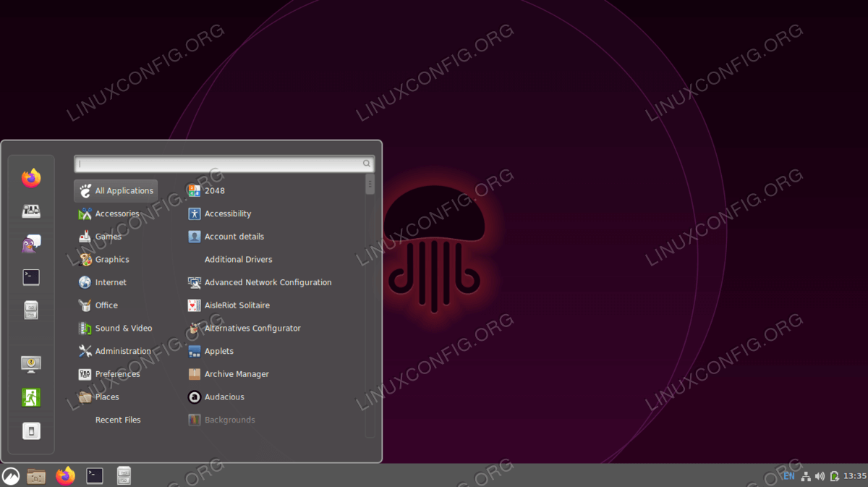Click the Quit power switch icon
Viewport: 868px width, 487px height.
(x=31, y=431)
